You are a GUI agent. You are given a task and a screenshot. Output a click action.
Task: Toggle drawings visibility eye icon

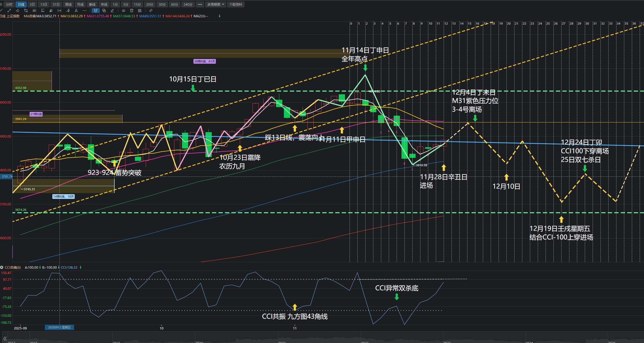tap(124, 11)
